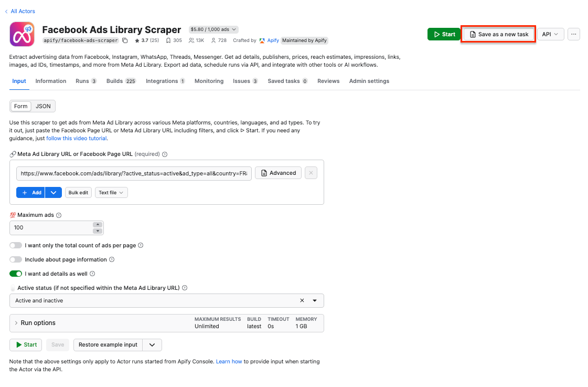Viewport: 588px width, 387px height.
Task: Open the Text file dropdown
Action: (111, 192)
